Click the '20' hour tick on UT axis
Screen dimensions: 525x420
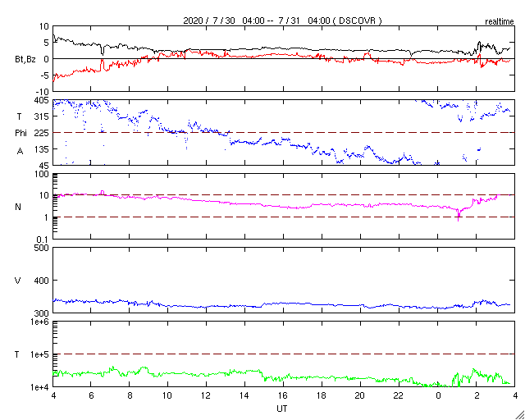pos(360,396)
